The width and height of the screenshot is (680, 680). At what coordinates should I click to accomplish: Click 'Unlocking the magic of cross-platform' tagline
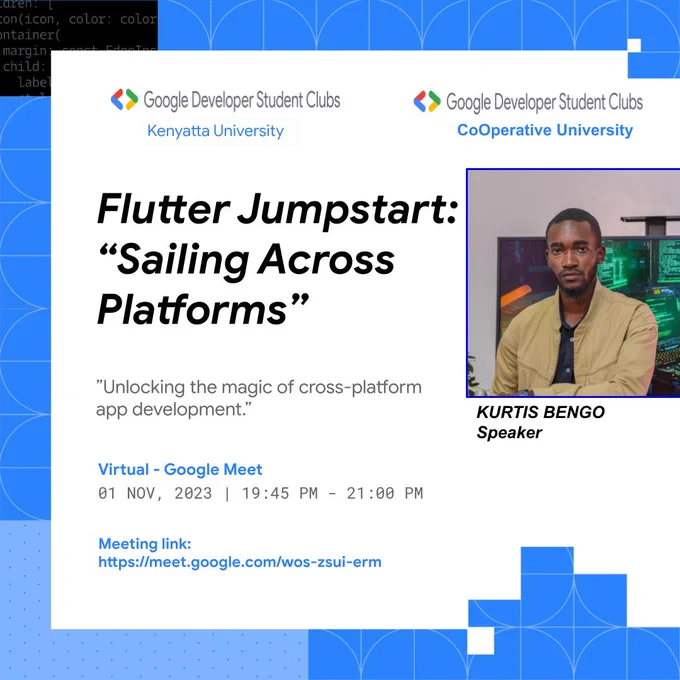(259, 387)
